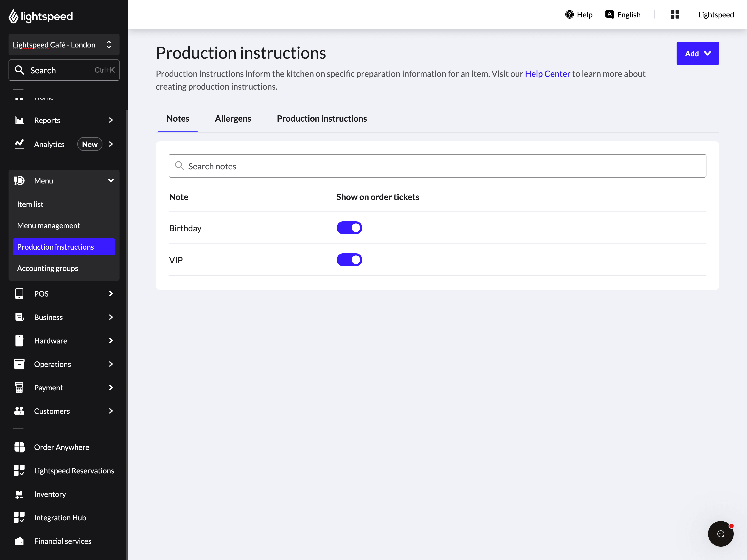
Task: Select the Reports icon in sidebar
Action: pyautogui.click(x=19, y=120)
